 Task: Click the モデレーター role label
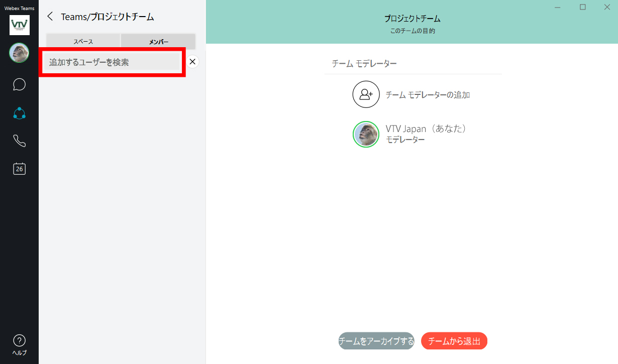[x=405, y=140]
